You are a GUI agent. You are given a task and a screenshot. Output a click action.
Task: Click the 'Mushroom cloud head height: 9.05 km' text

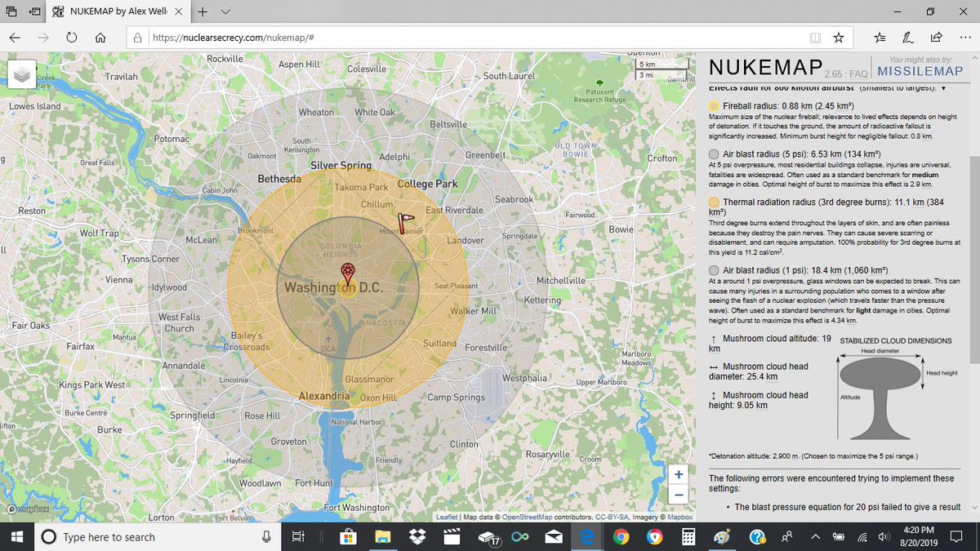point(758,400)
